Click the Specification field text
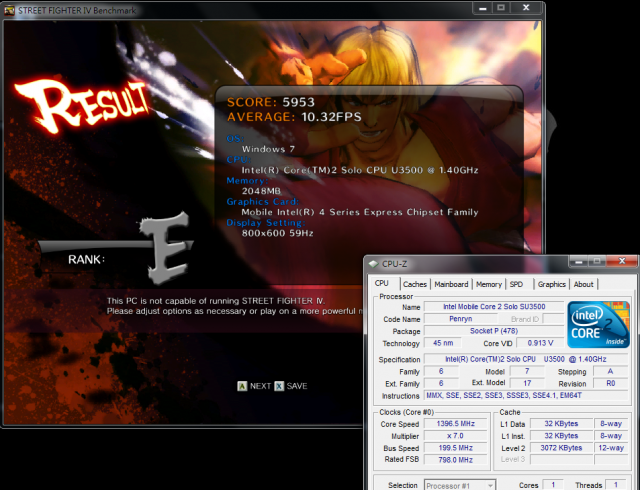Screen dimensions: 640x490 [526, 359]
